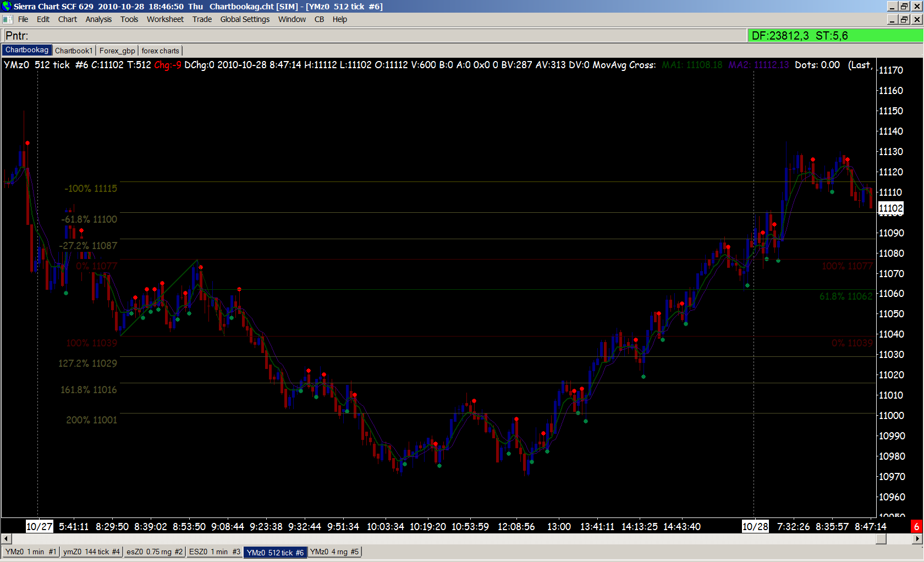Click the left arrow of horizontal scrollbar
The width and height of the screenshot is (924, 562).
point(7,539)
